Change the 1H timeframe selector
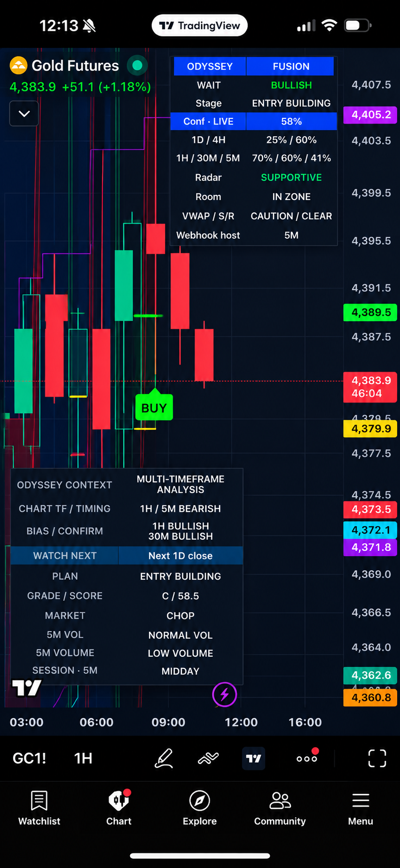This screenshot has height=868, width=400. coord(83,758)
